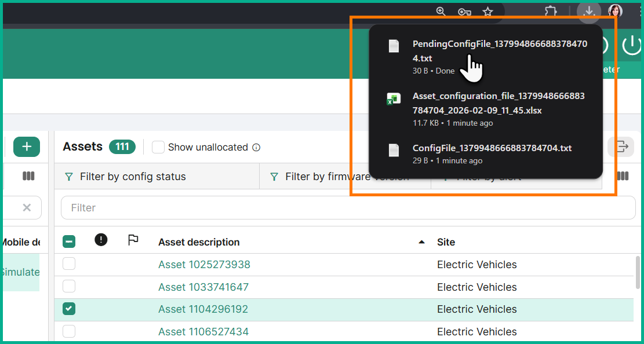The height and width of the screenshot is (344, 644).
Task: Open the PendingConfigFile txt download entry
Action: click(499, 51)
